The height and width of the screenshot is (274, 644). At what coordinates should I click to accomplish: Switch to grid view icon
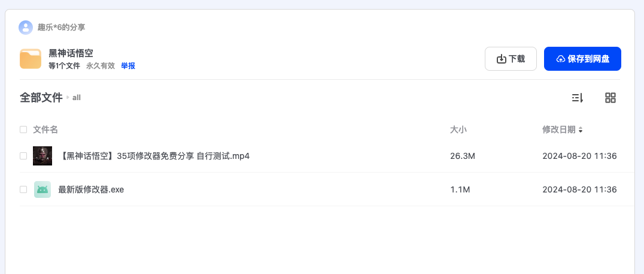[610, 98]
